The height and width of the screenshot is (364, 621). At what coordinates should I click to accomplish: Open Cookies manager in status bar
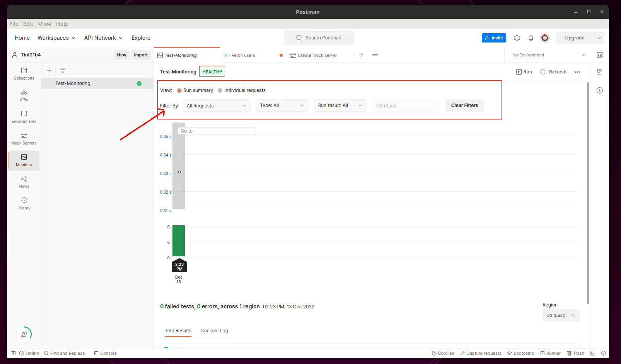tap(443, 353)
